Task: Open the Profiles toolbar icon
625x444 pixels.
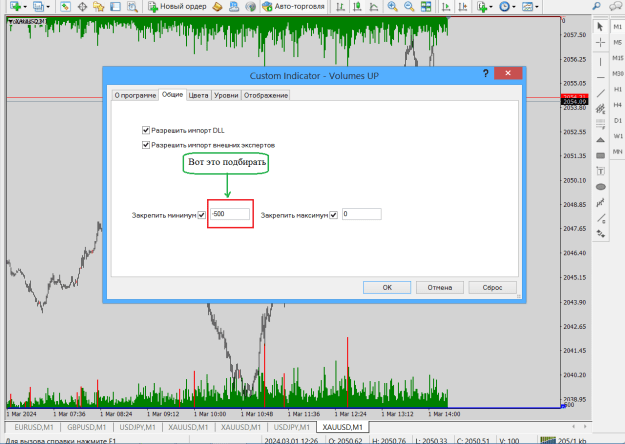Action: (38, 6)
